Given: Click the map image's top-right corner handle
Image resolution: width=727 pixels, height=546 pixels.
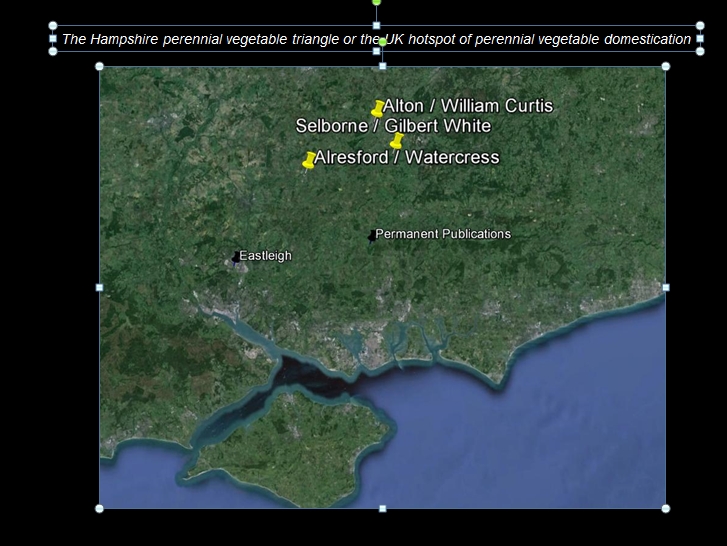Looking at the screenshot, I should click(666, 67).
